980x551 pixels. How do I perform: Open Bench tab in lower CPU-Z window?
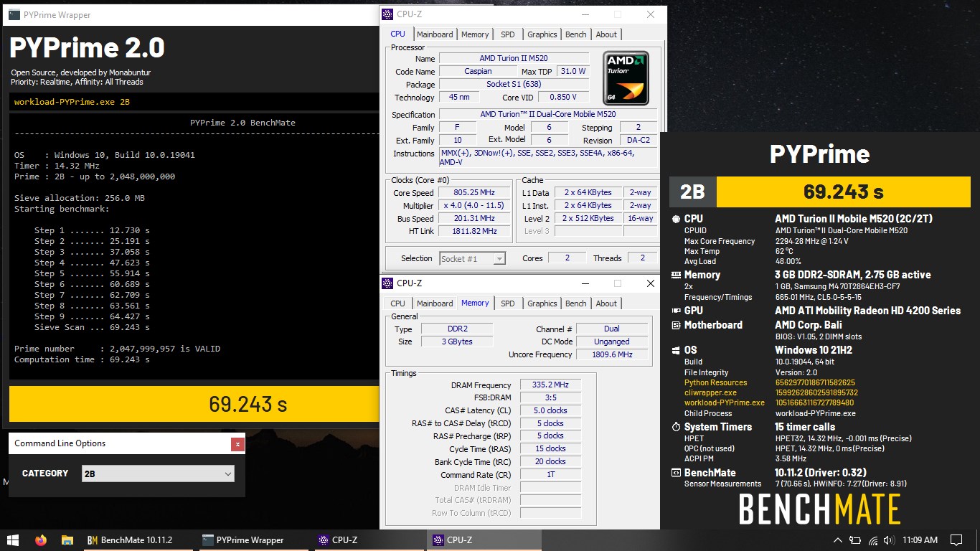pyautogui.click(x=576, y=303)
